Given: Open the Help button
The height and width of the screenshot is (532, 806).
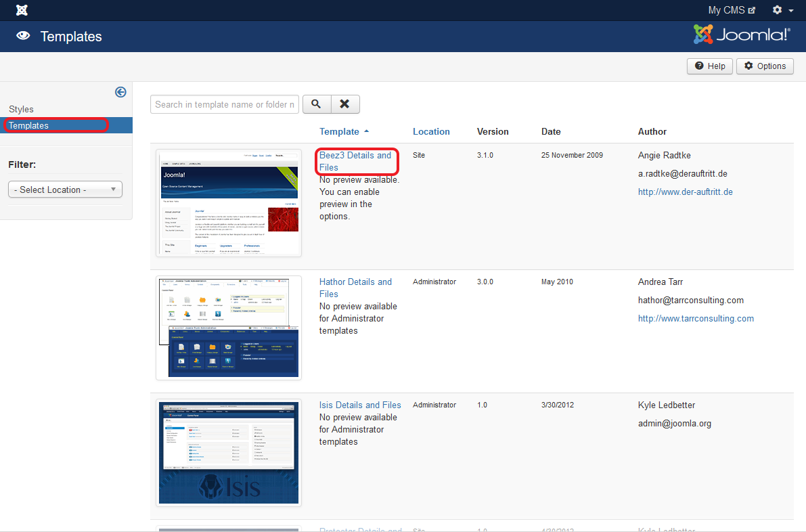Looking at the screenshot, I should (x=710, y=66).
